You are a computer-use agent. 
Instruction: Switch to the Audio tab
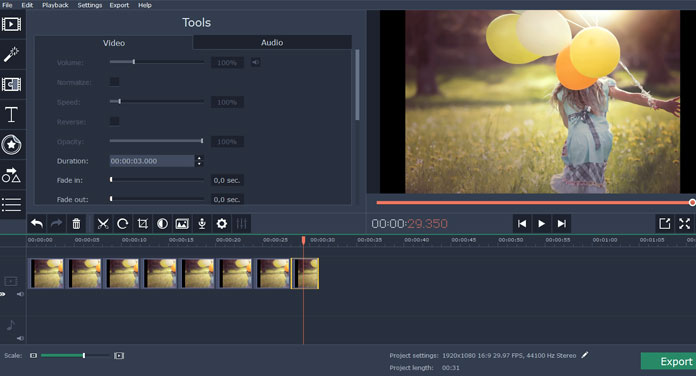coord(272,43)
